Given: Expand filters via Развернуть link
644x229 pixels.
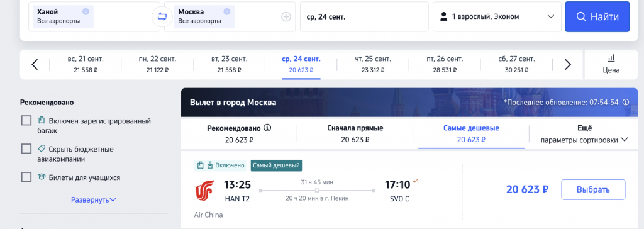Looking at the screenshot, I should [94, 200].
